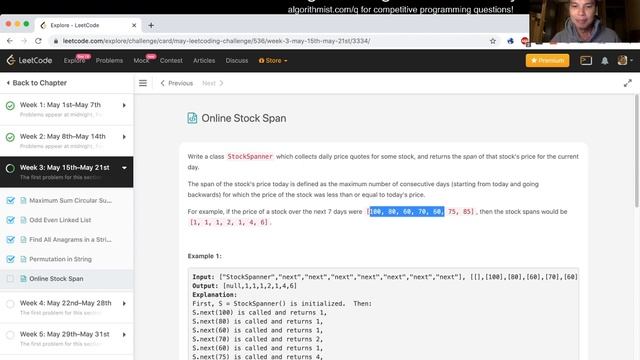Image resolution: width=640 pixels, height=360 pixels.
Task: Click the Premium button
Action: pos(547,60)
